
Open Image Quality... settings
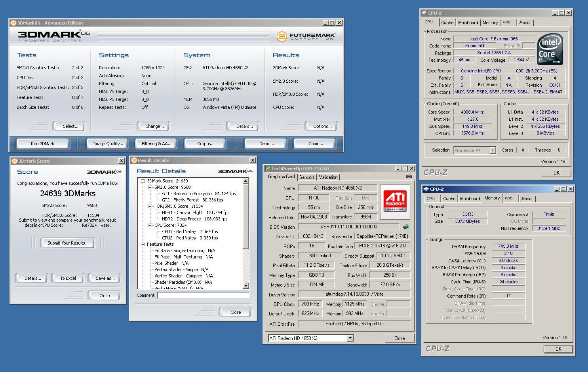pos(108,144)
